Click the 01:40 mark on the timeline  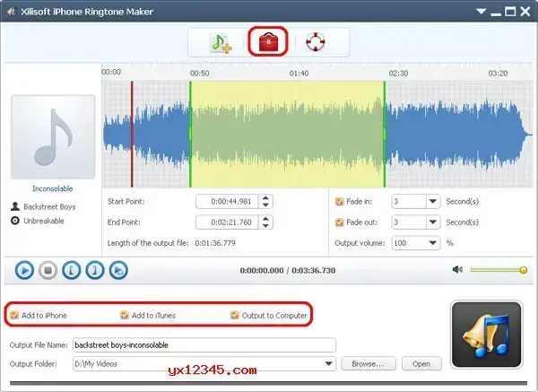[299, 74]
